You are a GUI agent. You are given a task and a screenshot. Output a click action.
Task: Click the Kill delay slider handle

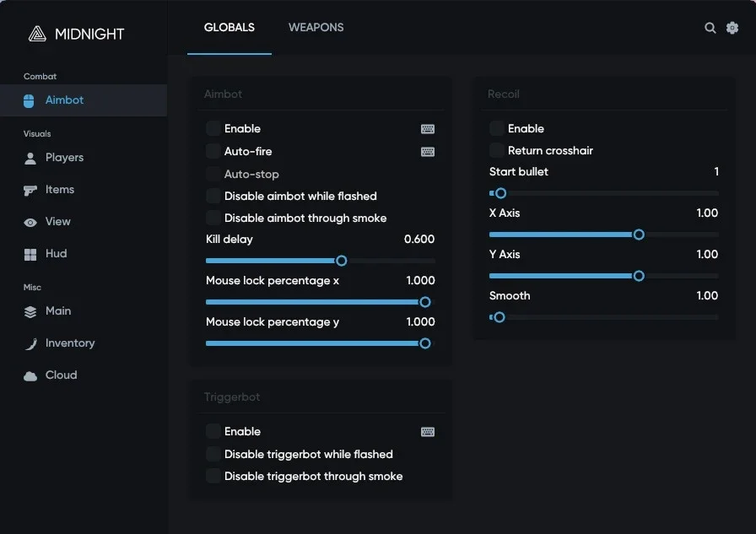click(x=342, y=261)
